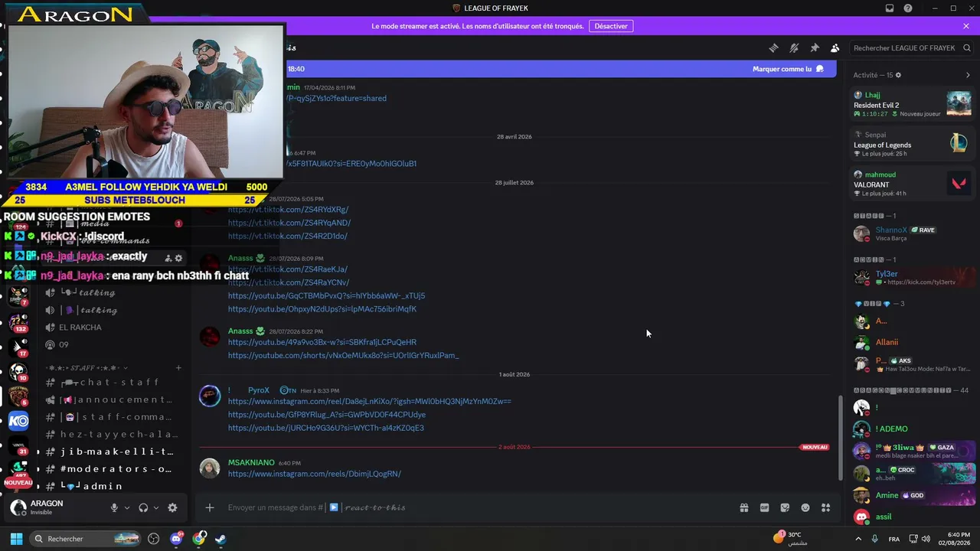
Task: Open the youtu.be/49a9vo3Bx-w link
Action: coord(322,342)
